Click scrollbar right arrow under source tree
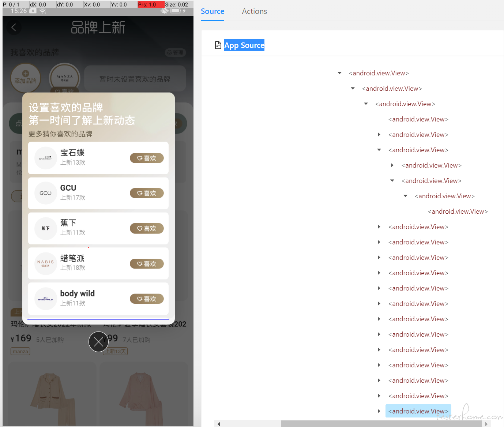The height and width of the screenshot is (427, 504). point(486,424)
